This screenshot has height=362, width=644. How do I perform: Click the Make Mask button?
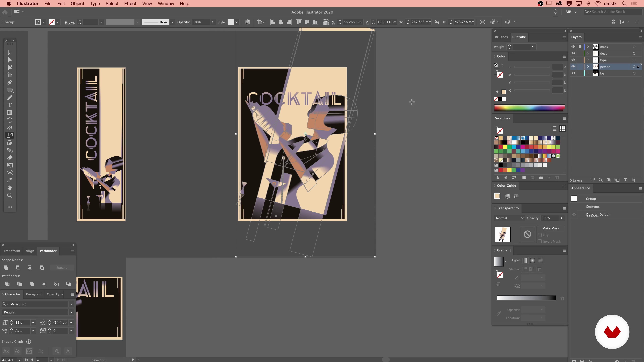point(551,228)
